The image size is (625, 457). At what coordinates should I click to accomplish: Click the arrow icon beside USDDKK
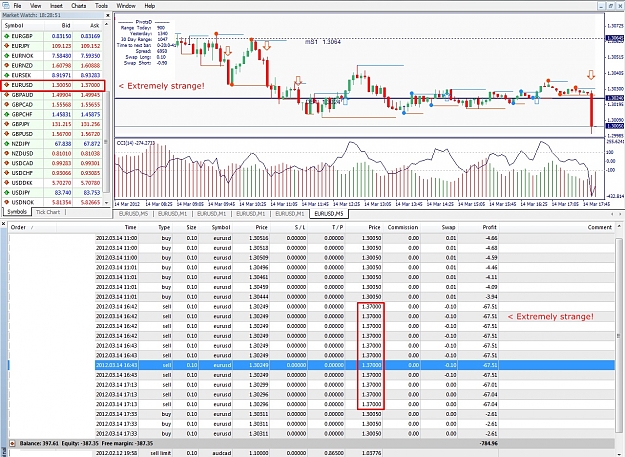[6, 182]
